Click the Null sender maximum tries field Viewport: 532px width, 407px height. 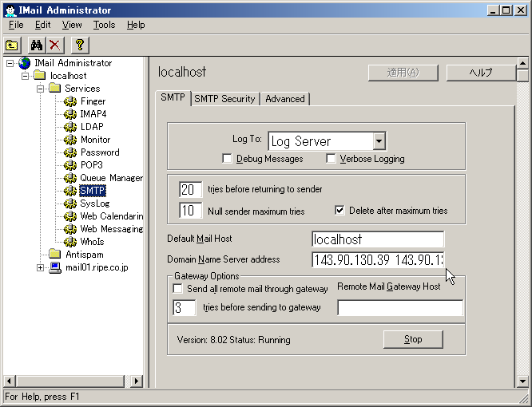190,211
